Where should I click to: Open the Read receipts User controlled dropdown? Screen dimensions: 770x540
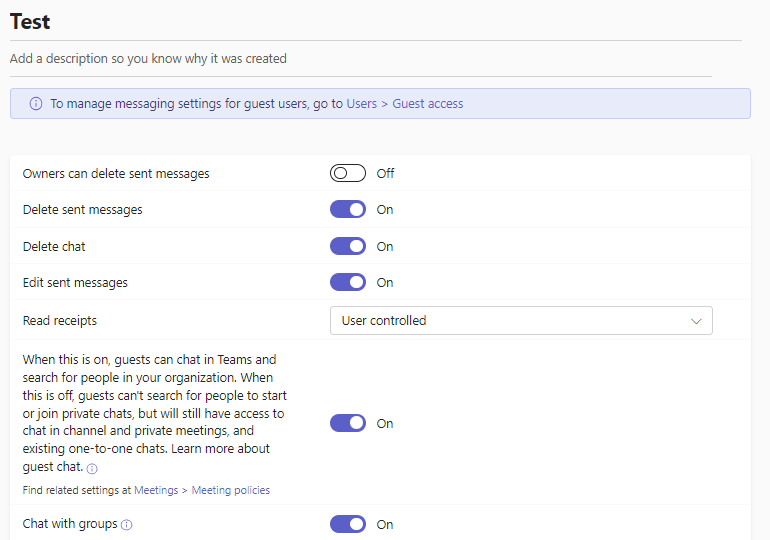[x=520, y=321]
